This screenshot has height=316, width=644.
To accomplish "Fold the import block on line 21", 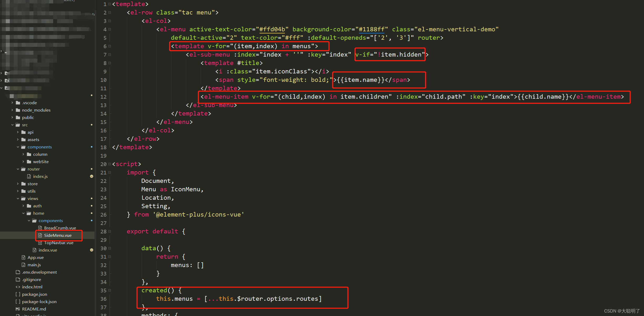I will pyautogui.click(x=110, y=173).
